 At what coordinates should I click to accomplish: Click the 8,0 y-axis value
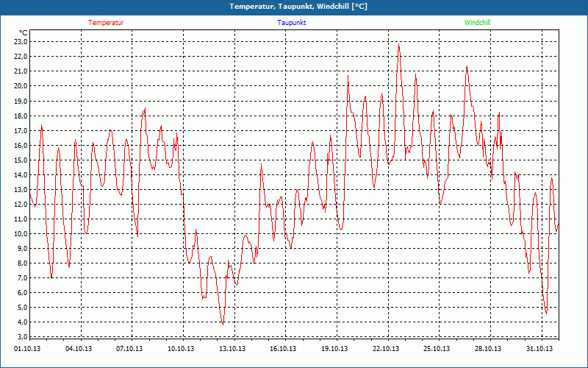point(23,263)
